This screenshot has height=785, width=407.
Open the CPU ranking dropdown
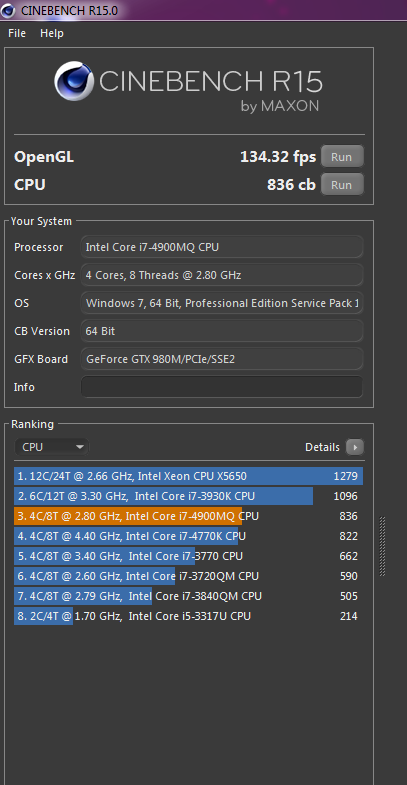pos(52,447)
